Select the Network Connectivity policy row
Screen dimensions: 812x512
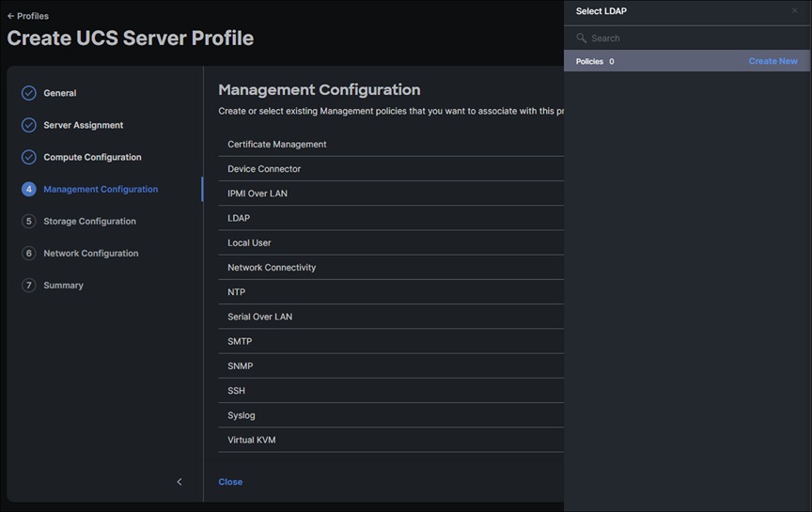[391, 268]
